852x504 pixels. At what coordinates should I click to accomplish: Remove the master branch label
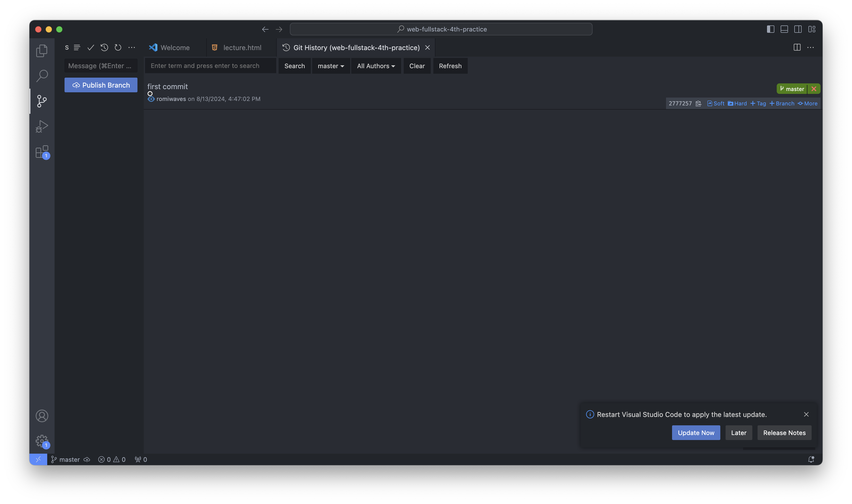click(814, 89)
